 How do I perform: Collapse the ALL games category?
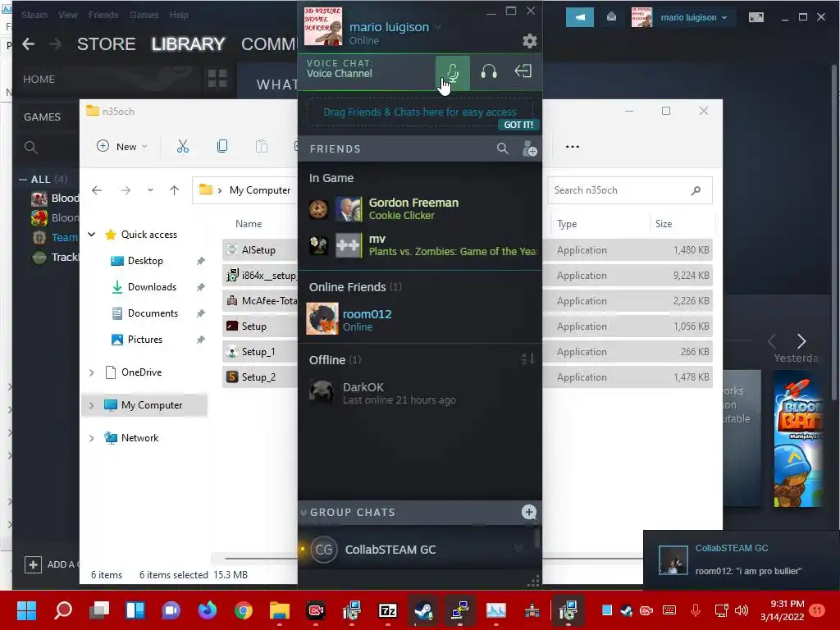[22, 180]
